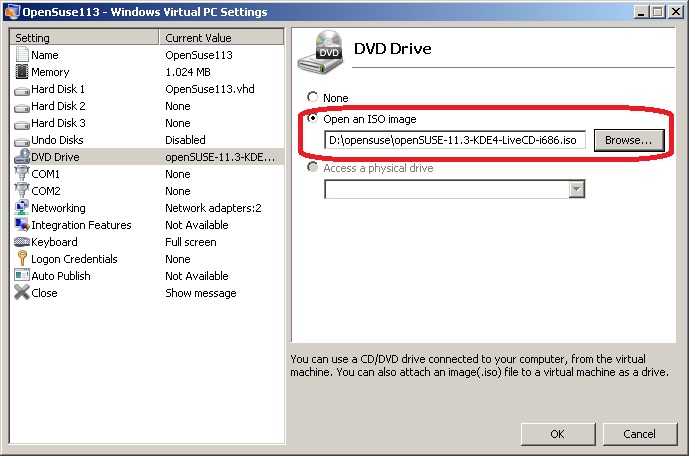Select the COM2 setting label

point(46,191)
